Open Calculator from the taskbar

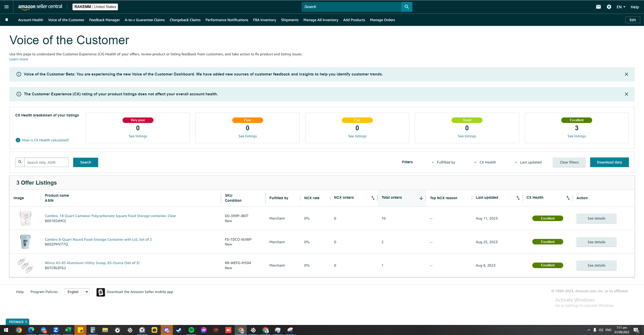click(x=93, y=330)
